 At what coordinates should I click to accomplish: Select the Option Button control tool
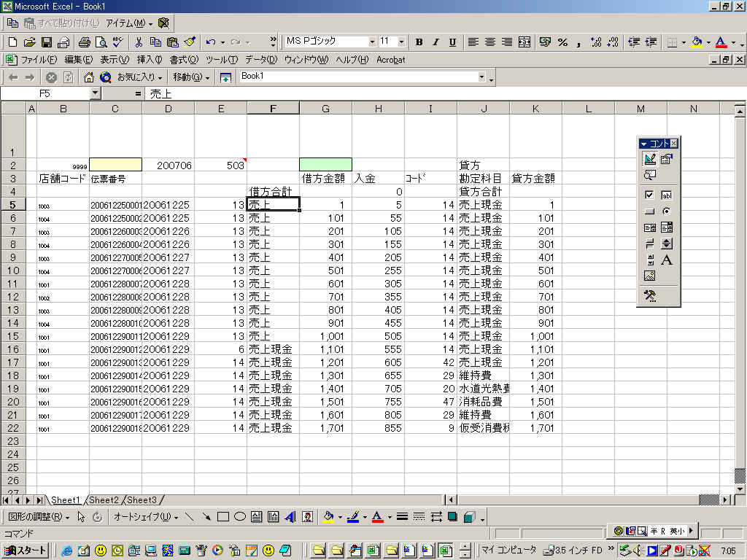pos(667,211)
